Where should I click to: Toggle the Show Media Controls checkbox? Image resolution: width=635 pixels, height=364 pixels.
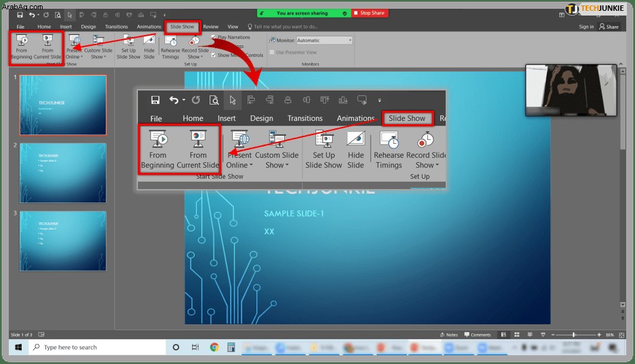pos(214,55)
